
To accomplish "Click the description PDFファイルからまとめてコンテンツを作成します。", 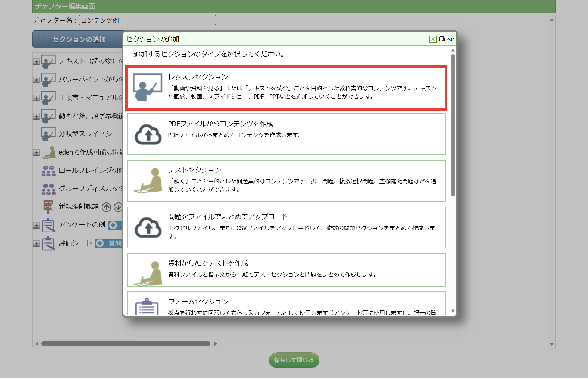I will 235,135.
